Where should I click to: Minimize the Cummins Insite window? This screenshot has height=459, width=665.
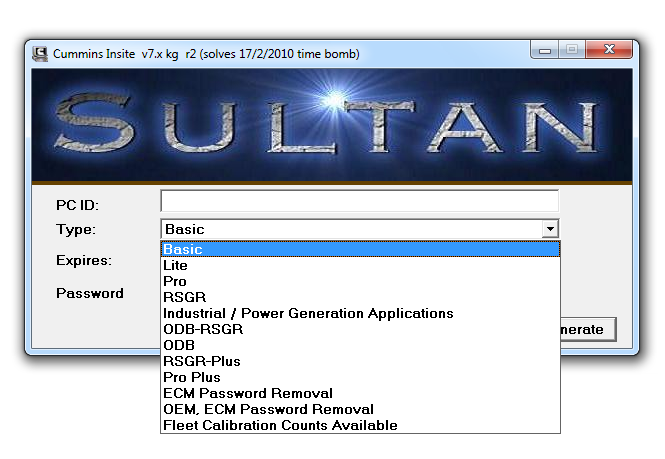pos(546,50)
